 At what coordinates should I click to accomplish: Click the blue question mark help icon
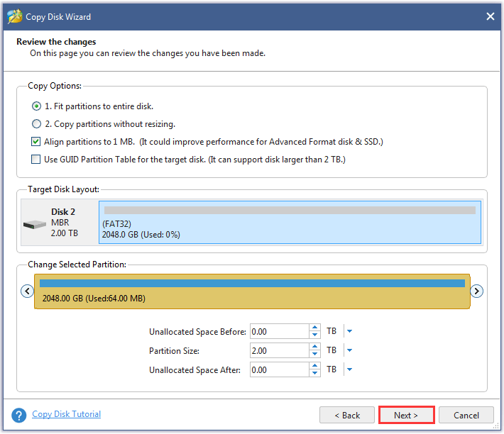(x=19, y=415)
